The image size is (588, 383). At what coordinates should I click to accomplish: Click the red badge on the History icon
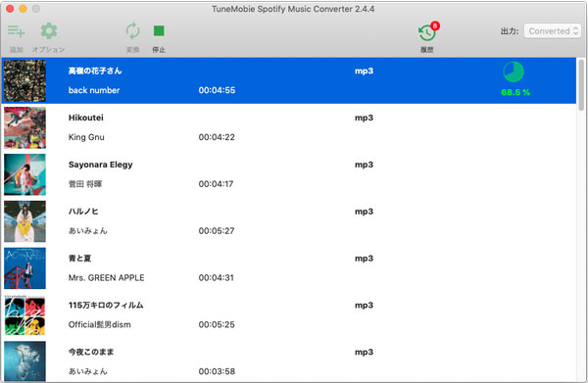435,25
